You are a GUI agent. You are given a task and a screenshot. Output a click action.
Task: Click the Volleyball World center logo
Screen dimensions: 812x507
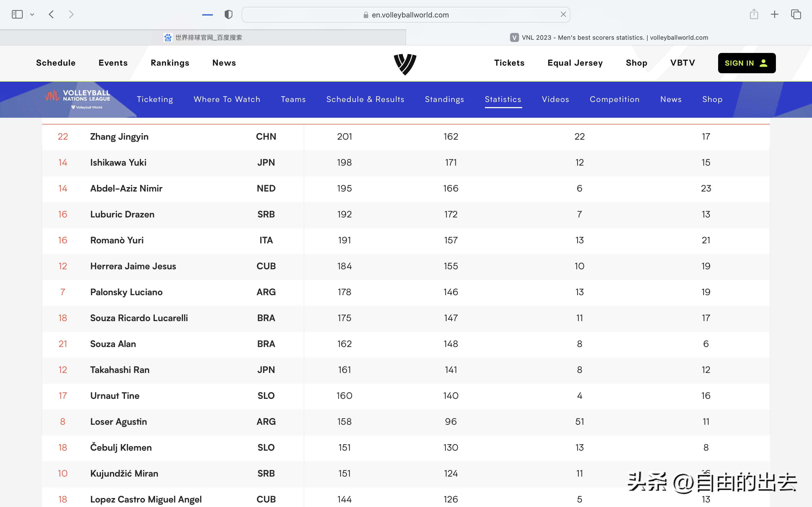tap(405, 64)
